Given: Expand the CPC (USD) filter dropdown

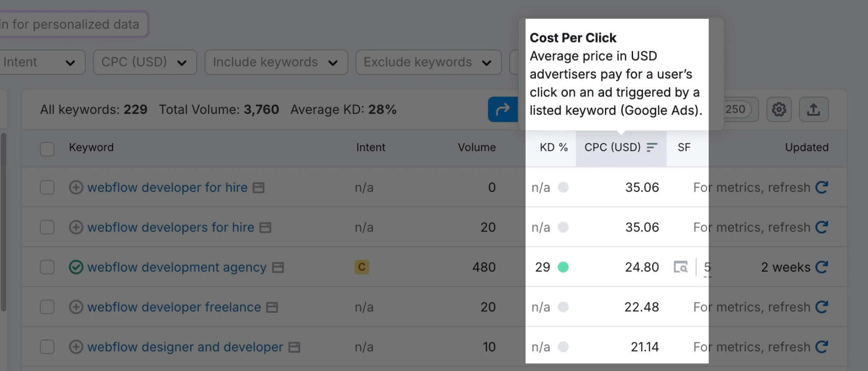Looking at the screenshot, I should pos(145,62).
